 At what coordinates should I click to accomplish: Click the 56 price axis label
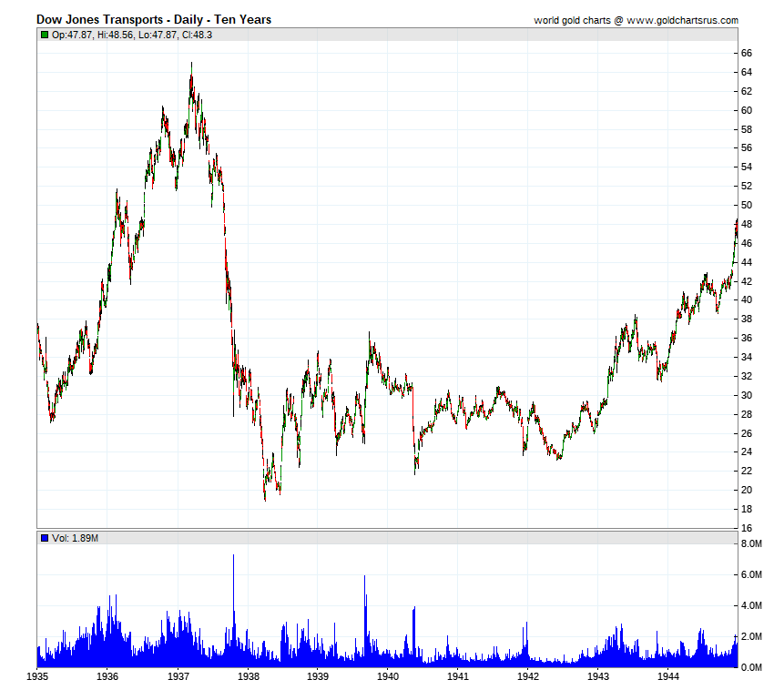pyautogui.click(x=747, y=148)
